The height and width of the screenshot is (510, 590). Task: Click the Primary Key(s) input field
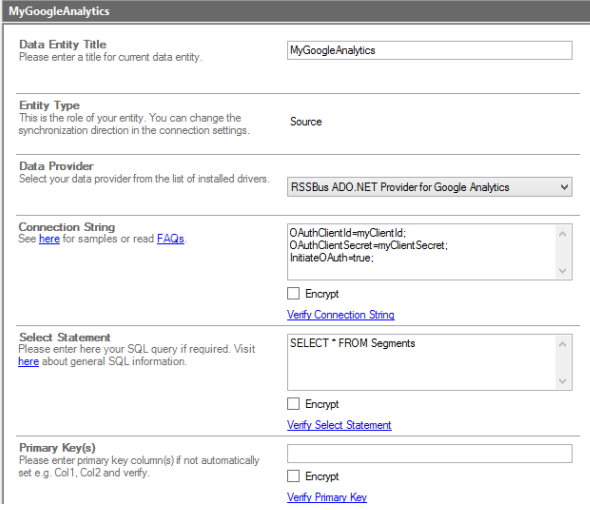[429, 454]
